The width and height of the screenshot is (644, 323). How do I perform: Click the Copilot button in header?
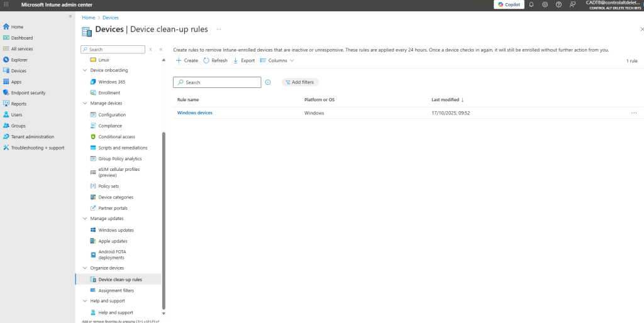click(x=508, y=4)
